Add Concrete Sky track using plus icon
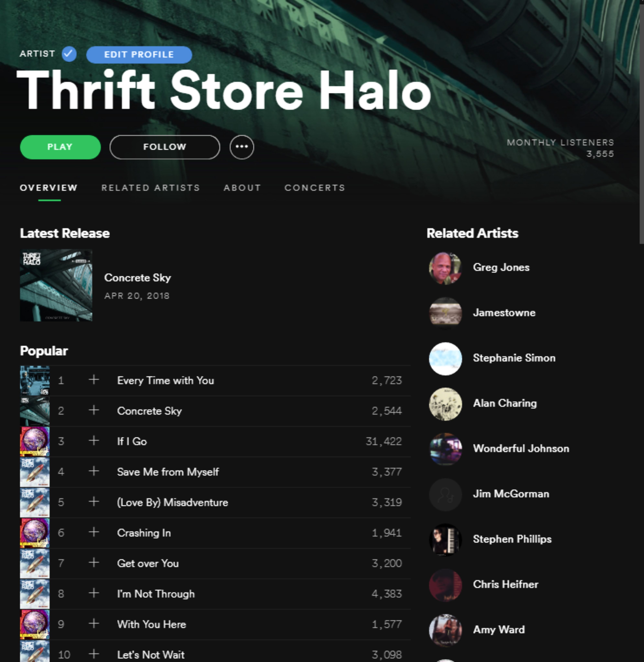This screenshot has height=662, width=644. tap(94, 410)
